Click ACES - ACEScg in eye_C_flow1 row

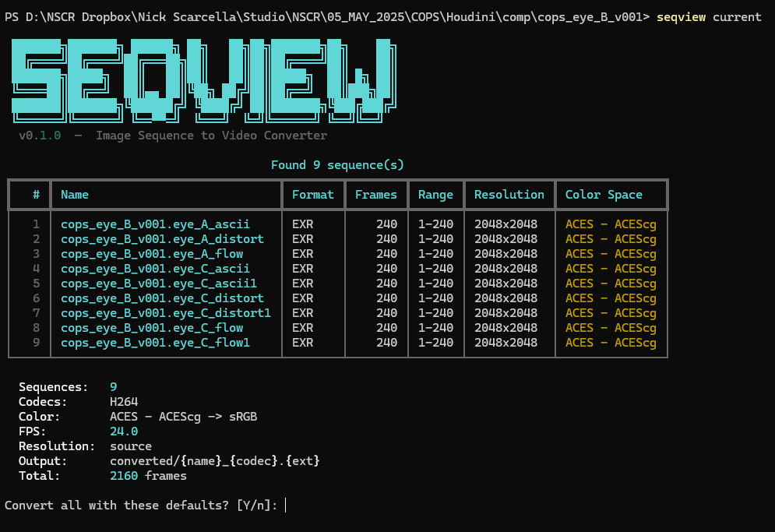click(611, 344)
